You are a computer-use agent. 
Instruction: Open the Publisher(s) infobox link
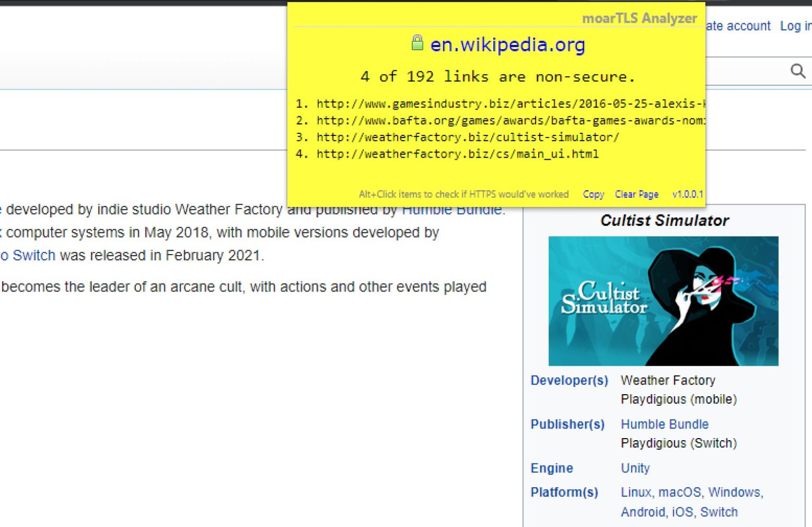(x=567, y=424)
